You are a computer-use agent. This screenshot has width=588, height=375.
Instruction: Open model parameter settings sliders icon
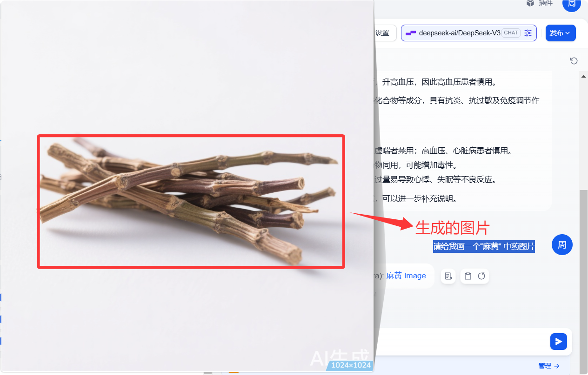click(528, 33)
